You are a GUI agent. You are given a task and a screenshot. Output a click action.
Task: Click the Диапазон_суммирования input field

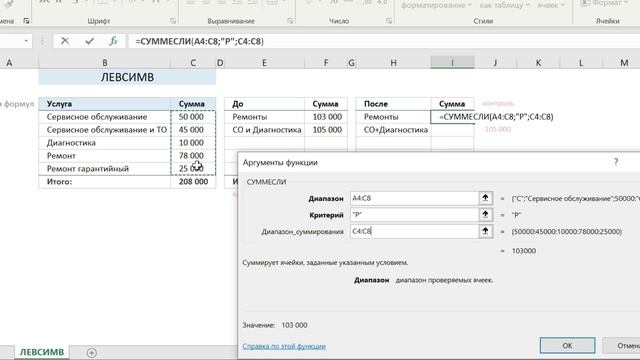coord(414,231)
